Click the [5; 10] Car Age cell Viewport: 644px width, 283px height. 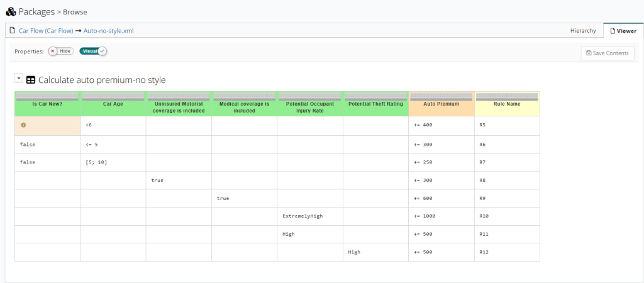(113, 163)
